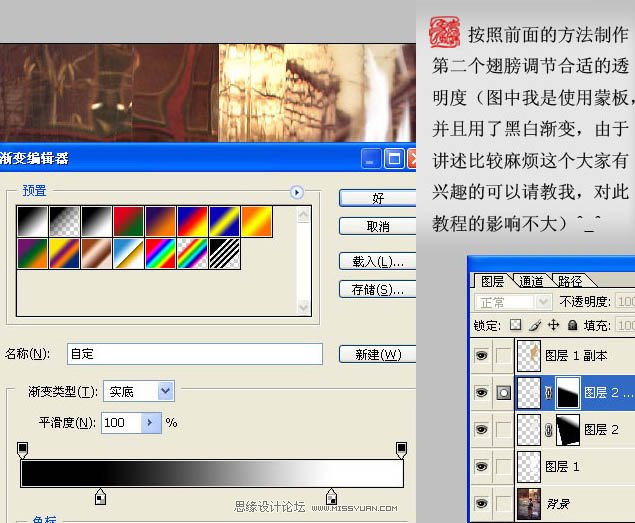Hide the selected 图层 2 copy layer
This screenshot has width=635, height=523.
click(x=481, y=393)
